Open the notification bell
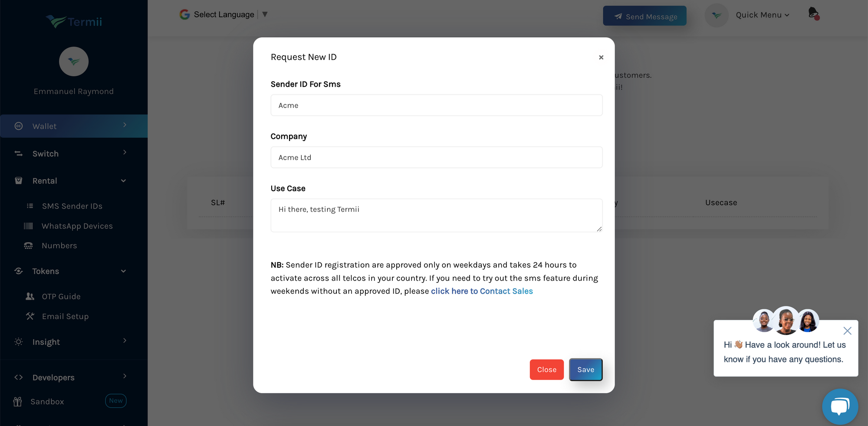The height and width of the screenshot is (426, 868). 813,13
